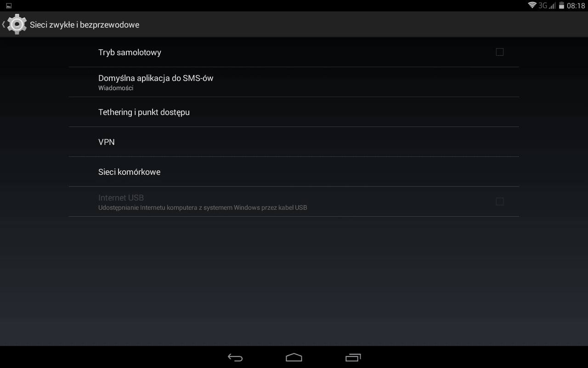Tap the Android back navigation button
This screenshot has height=368, width=588.
pyautogui.click(x=235, y=357)
